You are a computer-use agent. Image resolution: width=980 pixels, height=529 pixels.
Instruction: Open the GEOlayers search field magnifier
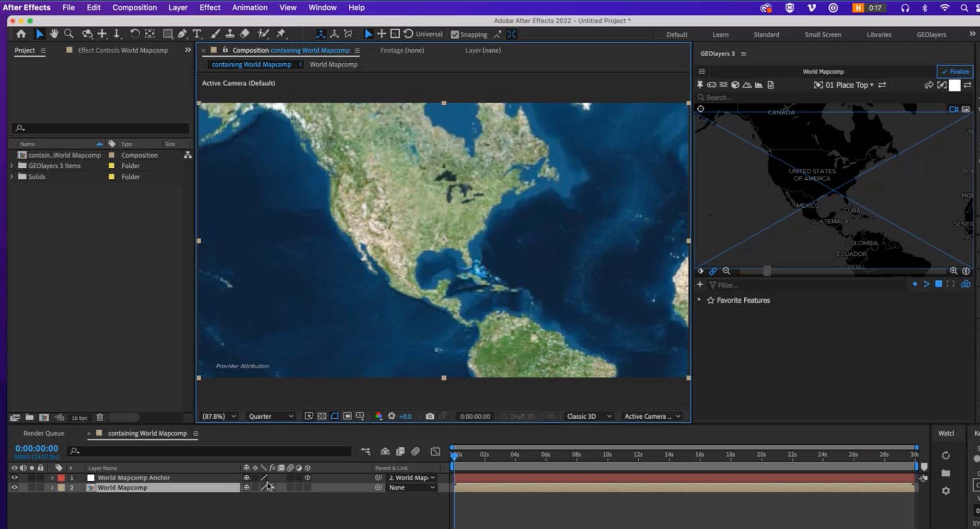tap(701, 97)
